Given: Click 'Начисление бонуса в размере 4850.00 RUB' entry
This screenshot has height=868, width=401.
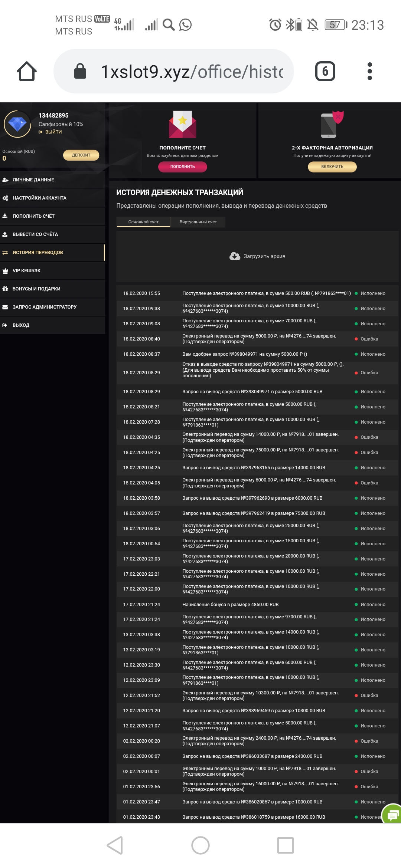Looking at the screenshot, I should (230, 605).
